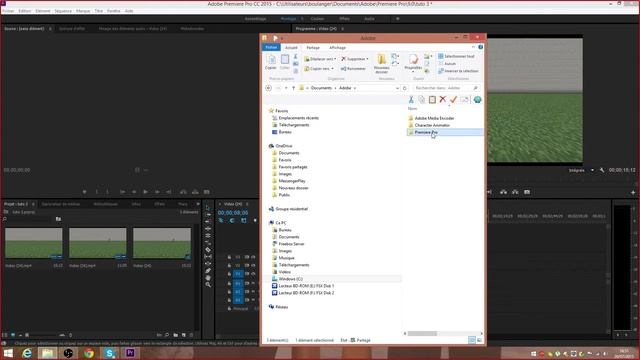
Task: Switch to Affichage ribbon tab
Action: (x=337, y=48)
